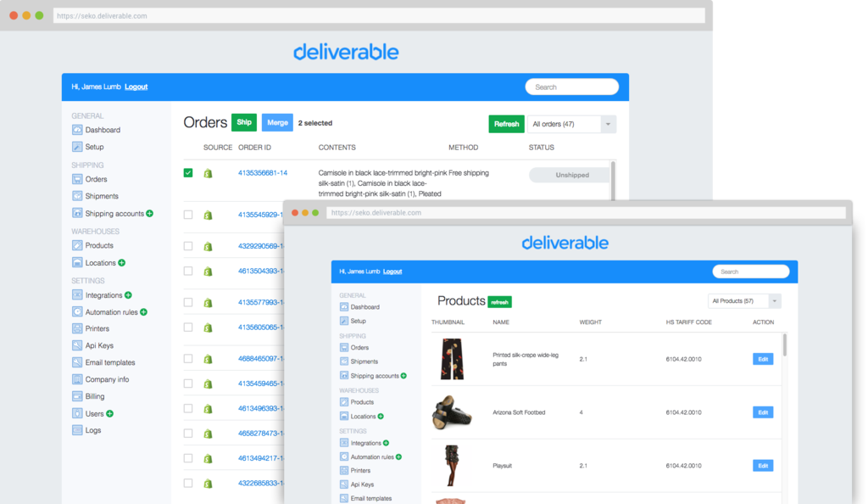Image resolution: width=868 pixels, height=504 pixels.
Task: Open Shipments in Products window sidebar
Action: 364,361
